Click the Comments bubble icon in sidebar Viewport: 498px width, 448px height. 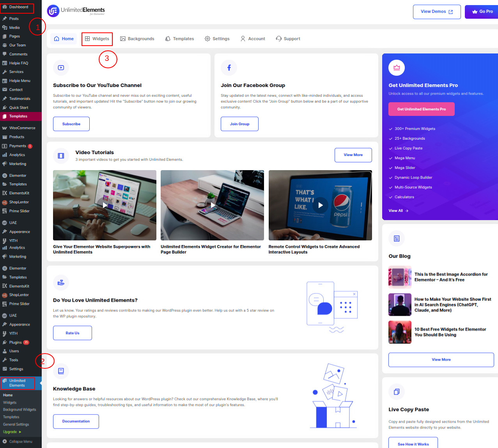click(x=5, y=54)
